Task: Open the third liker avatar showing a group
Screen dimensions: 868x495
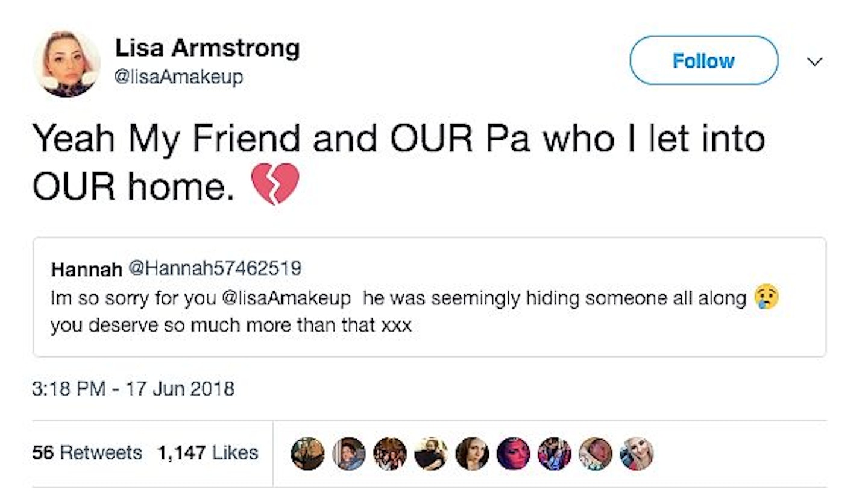Action: pyautogui.click(x=389, y=453)
